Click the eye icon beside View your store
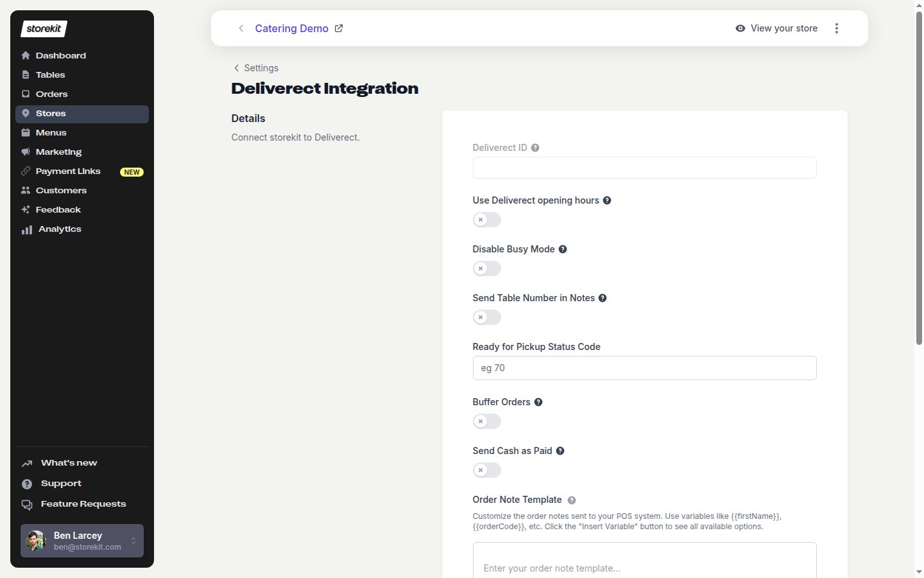This screenshot has width=924, height=578. [x=740, y=28]
